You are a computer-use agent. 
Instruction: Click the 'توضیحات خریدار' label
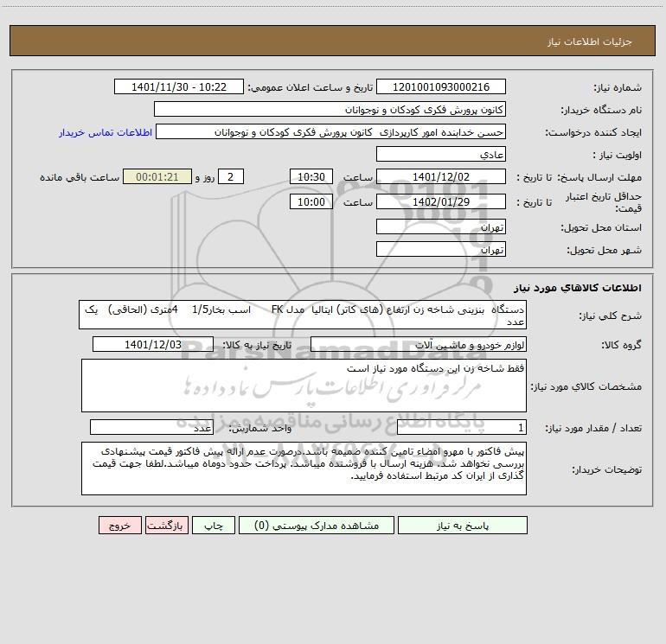(607, 469)
